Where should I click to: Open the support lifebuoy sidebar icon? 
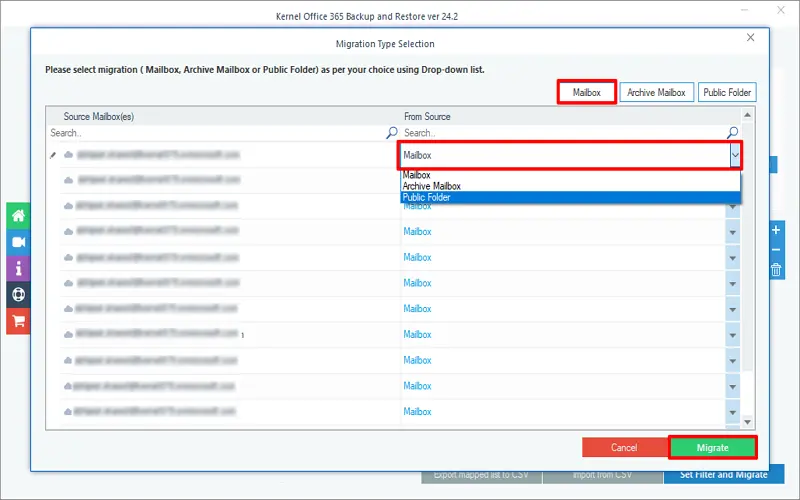18,294
